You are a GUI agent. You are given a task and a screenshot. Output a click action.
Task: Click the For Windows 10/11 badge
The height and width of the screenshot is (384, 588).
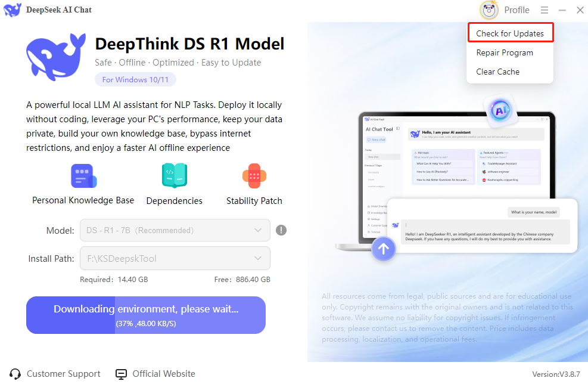pyautogui.click(x=135, y=79)
